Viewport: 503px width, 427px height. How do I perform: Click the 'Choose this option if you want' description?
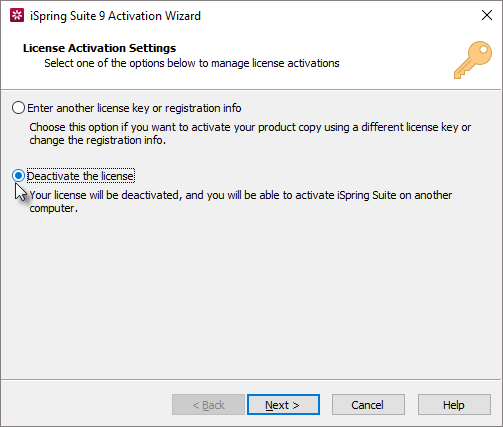coord(250,127)
